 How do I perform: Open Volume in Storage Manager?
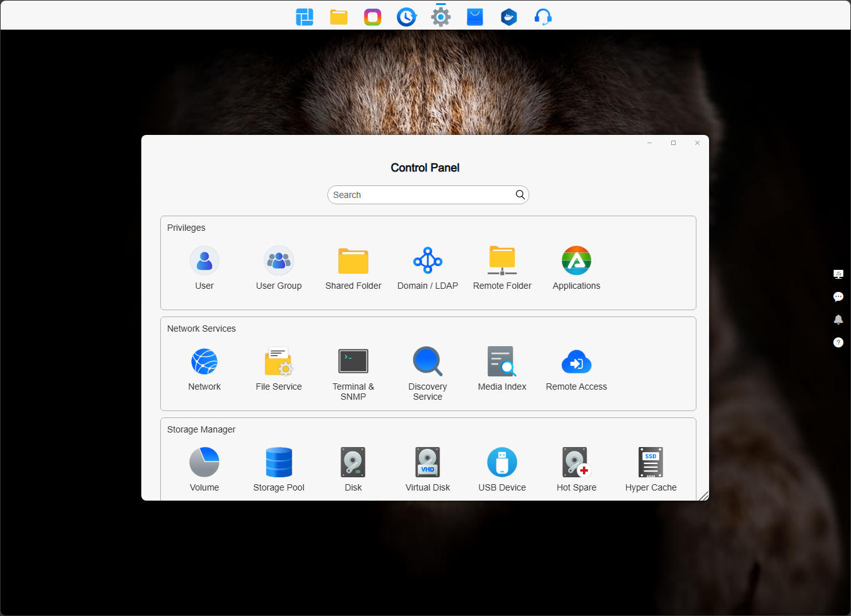[204, 462]
